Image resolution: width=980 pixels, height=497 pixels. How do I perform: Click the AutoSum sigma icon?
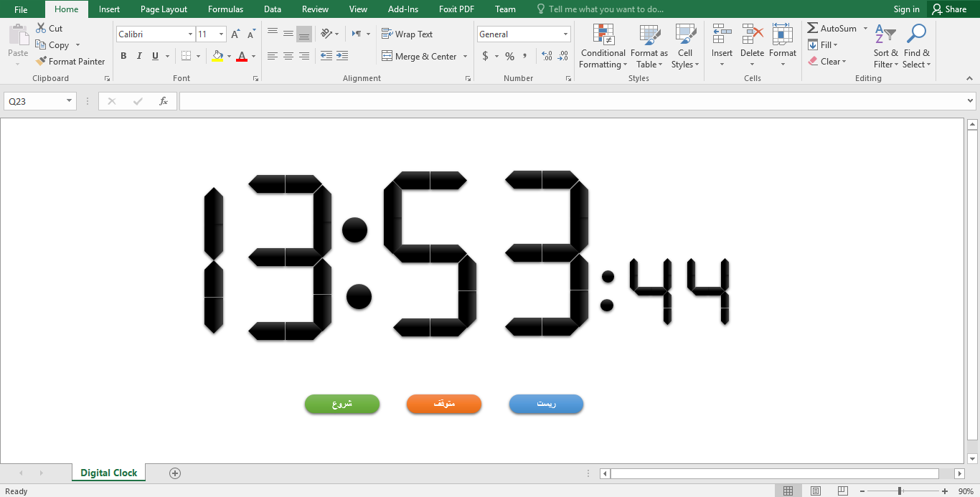pos(813,28)
